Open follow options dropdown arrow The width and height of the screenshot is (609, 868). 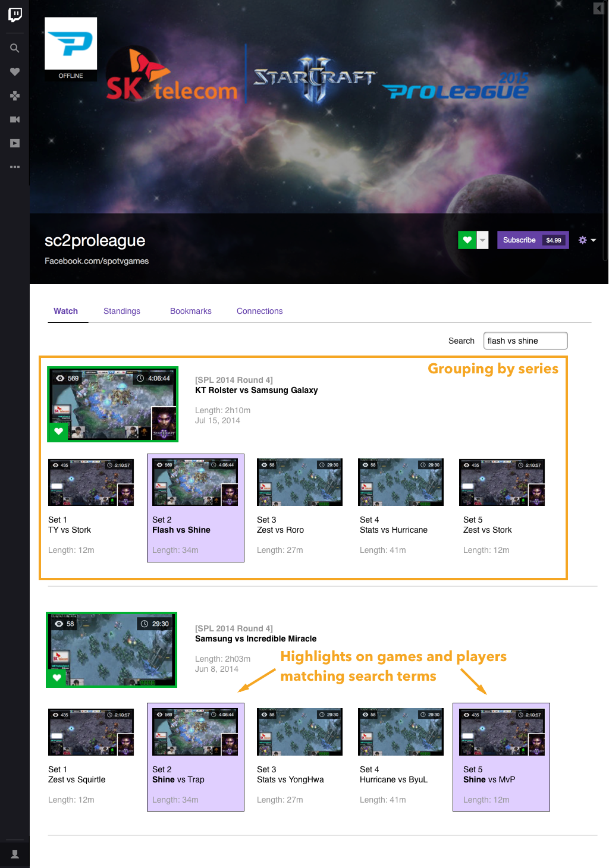pos(483,240)
